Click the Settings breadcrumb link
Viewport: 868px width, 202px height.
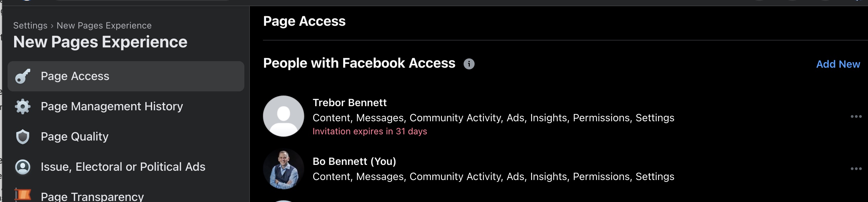30,26
